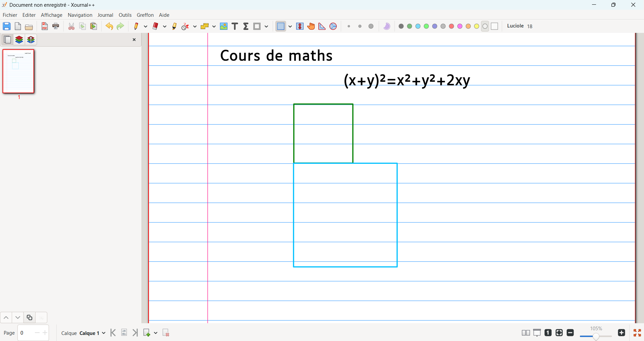Select the Hand tool

click(311, 26)
